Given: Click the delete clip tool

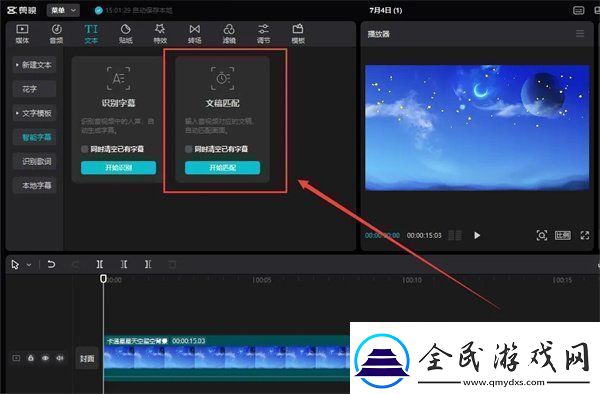Looking at the screenshot, I should coord(172,264).
